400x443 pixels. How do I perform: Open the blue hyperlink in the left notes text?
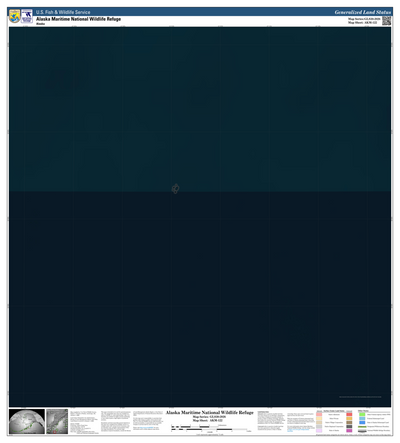pos(146,428)
